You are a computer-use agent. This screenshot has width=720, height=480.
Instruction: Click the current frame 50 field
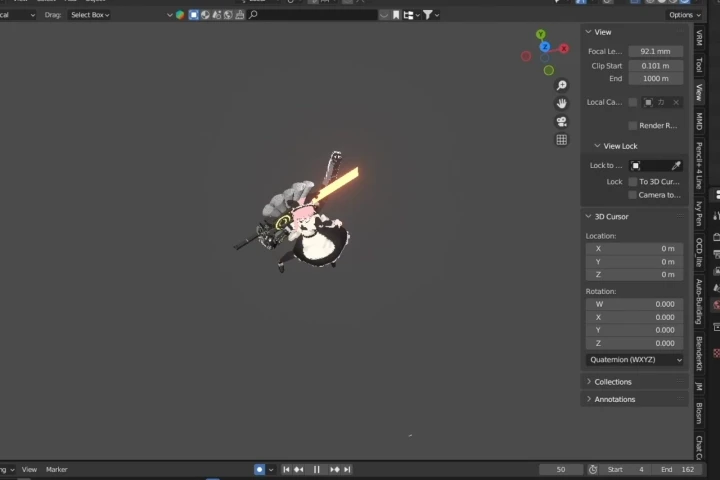(561, 469)
